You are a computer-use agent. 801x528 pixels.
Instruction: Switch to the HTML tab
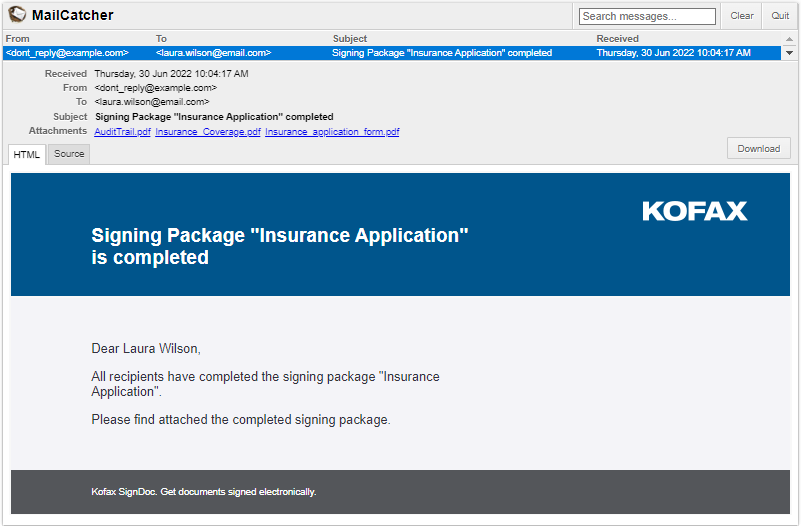[x=27, y=154]
